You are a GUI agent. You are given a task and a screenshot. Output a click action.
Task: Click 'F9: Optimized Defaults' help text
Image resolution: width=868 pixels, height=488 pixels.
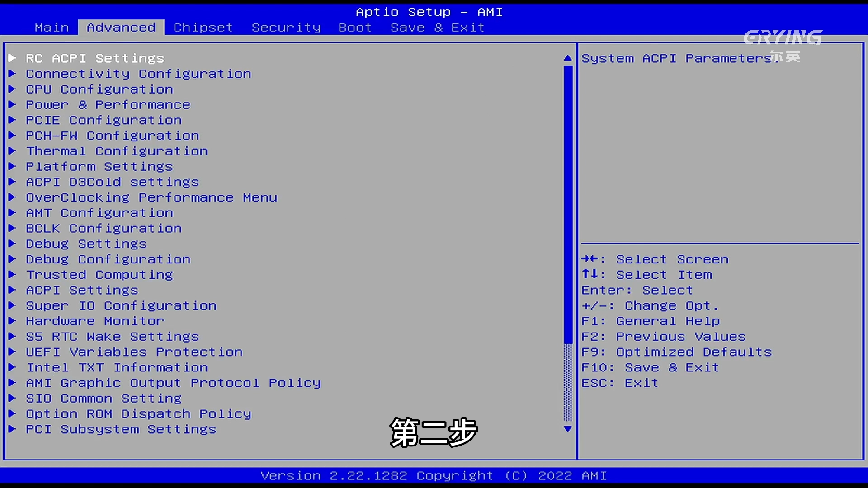[x=677, y=352]
